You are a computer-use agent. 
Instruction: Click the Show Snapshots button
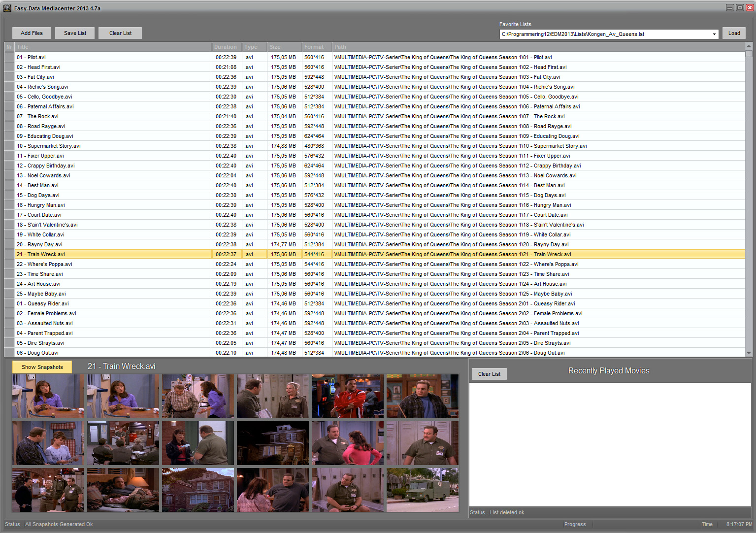[x=42, y=367]
